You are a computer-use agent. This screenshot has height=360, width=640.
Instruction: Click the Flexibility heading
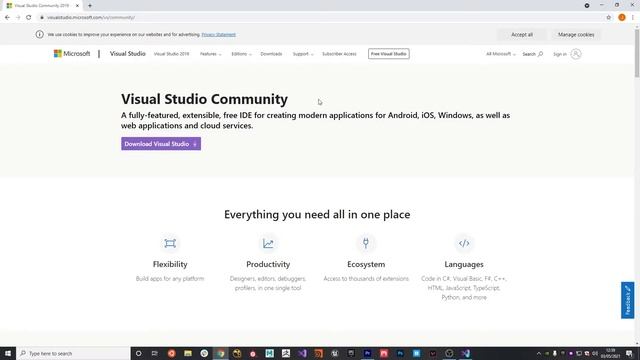[170, 264]
